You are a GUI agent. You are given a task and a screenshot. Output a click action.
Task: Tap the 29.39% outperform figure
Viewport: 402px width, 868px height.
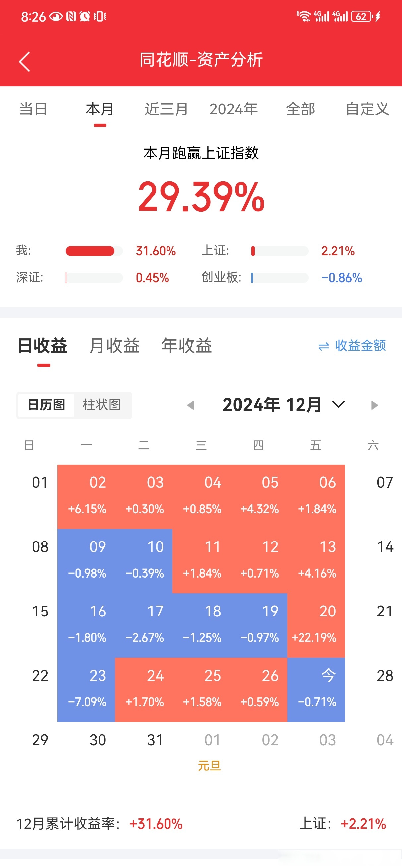point(201,197)
